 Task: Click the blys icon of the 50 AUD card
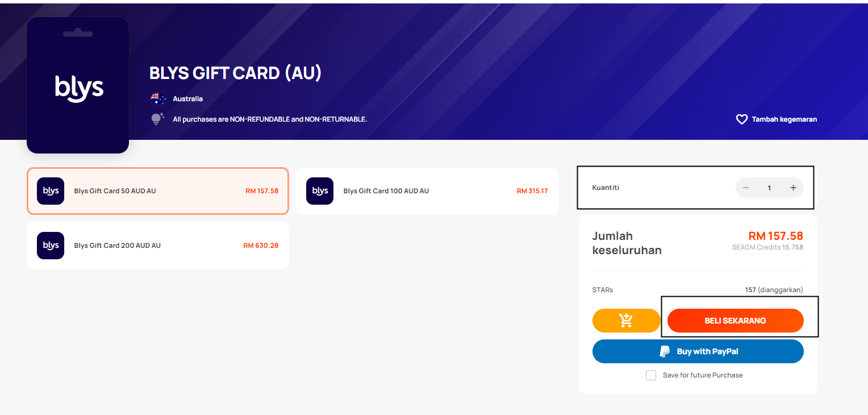pos(51,191)
